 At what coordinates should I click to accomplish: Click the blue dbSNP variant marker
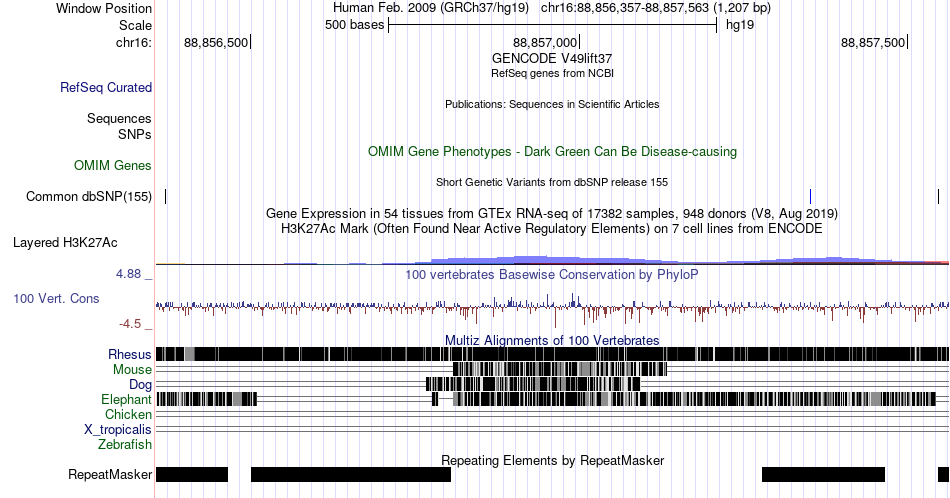point(811,196)
